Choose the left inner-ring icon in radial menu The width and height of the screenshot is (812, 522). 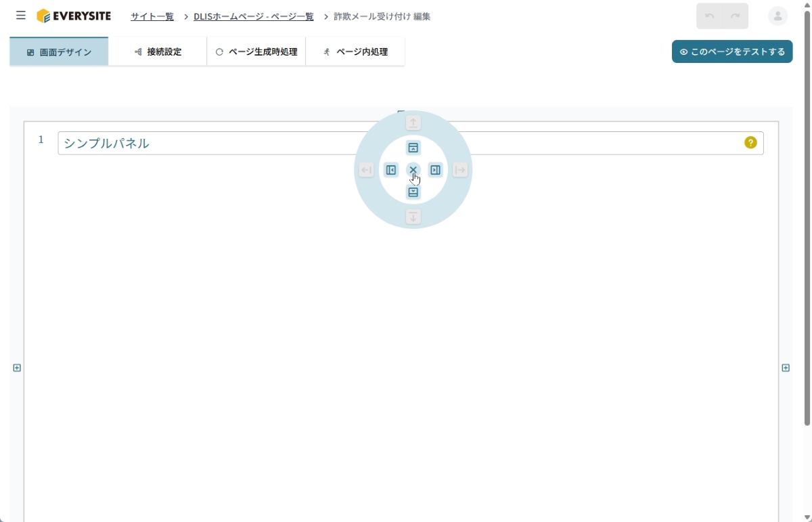pyautogui.click(x=390, y=170)
